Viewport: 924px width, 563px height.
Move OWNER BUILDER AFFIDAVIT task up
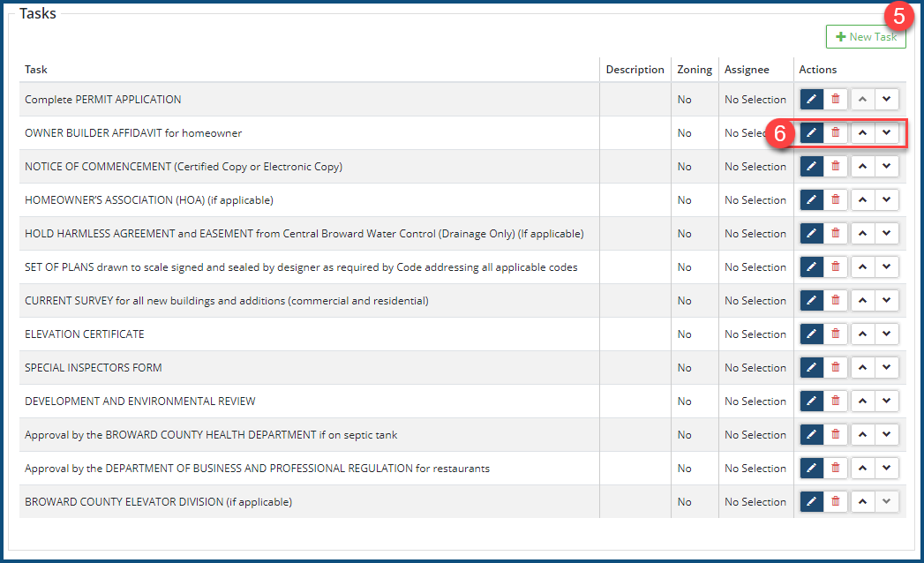tap(863, 132)
